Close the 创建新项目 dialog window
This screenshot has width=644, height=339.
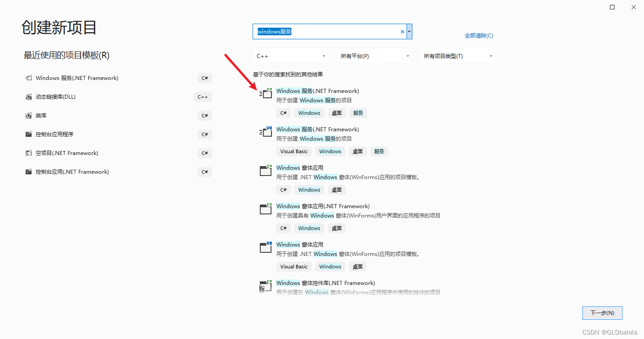[634, 7]
